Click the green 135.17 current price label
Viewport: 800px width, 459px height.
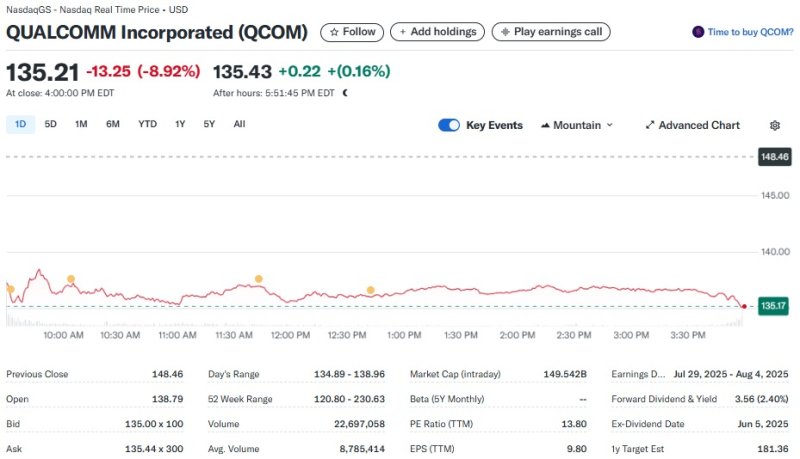tap(773, 306)
